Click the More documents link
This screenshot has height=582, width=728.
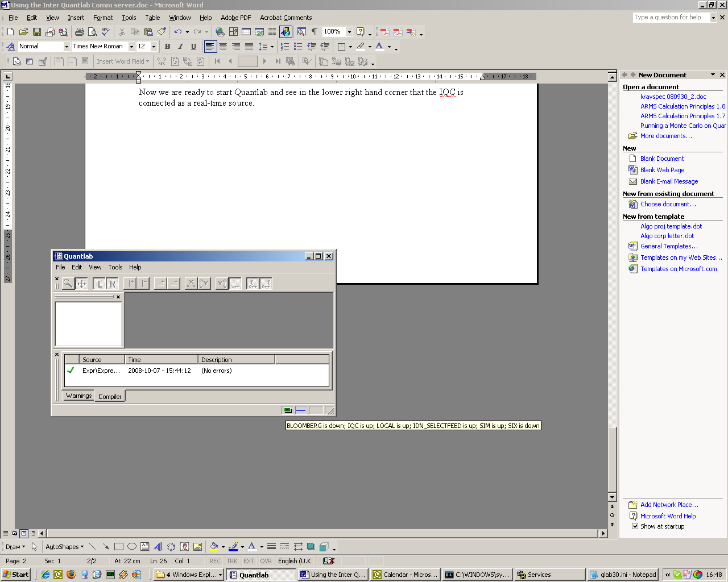(x=666, y=136)
